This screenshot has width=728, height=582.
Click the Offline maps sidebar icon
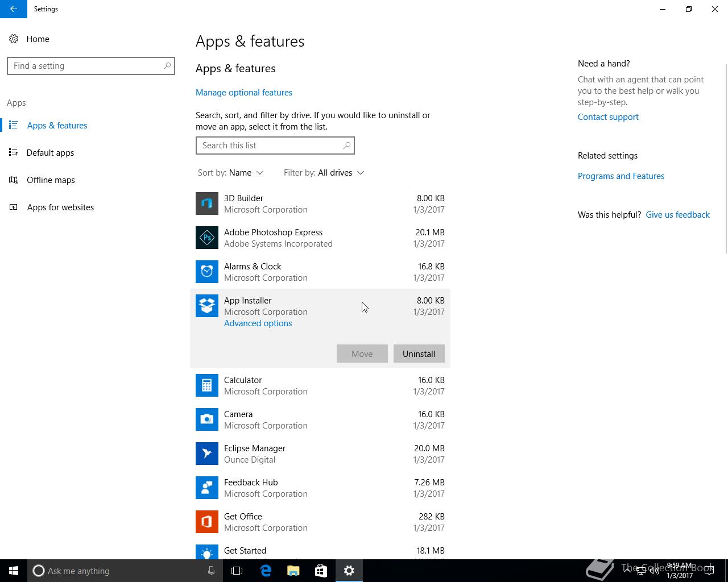click(14, 180)
